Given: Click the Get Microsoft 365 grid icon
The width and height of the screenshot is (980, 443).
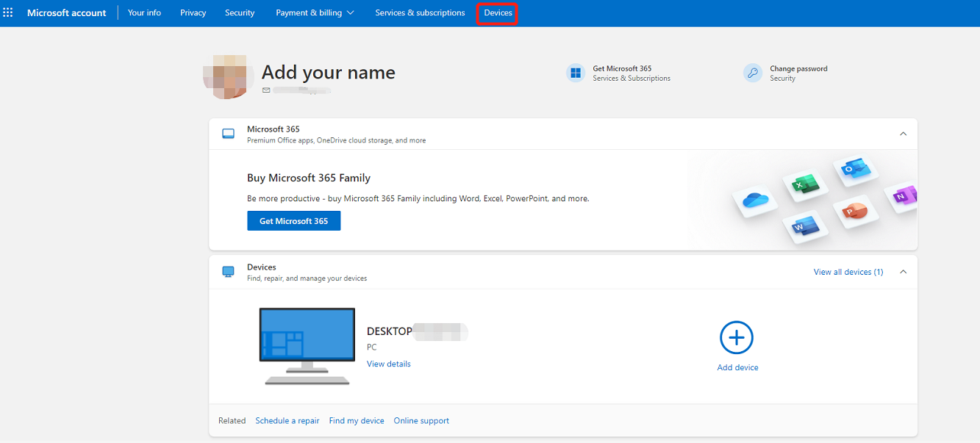Looking at the screenshot, I should click(x=576, y=73).
